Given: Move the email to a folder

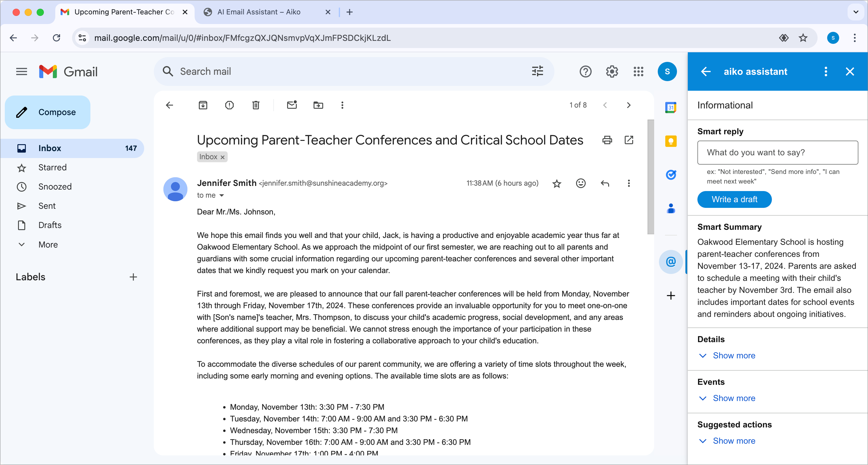Looking at the screenshot, I should coord(318,105).
